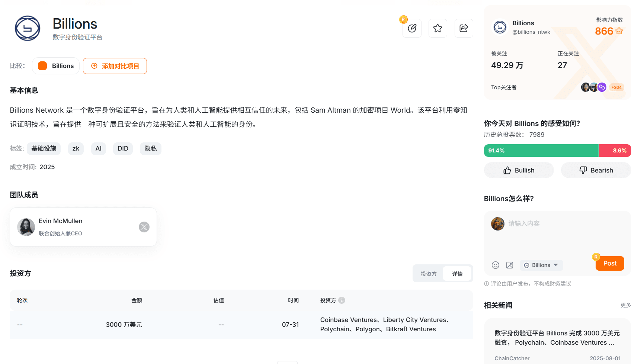Switch to the 详情 view tab
This screenshot has width=641, height=364.
(457, 274)
